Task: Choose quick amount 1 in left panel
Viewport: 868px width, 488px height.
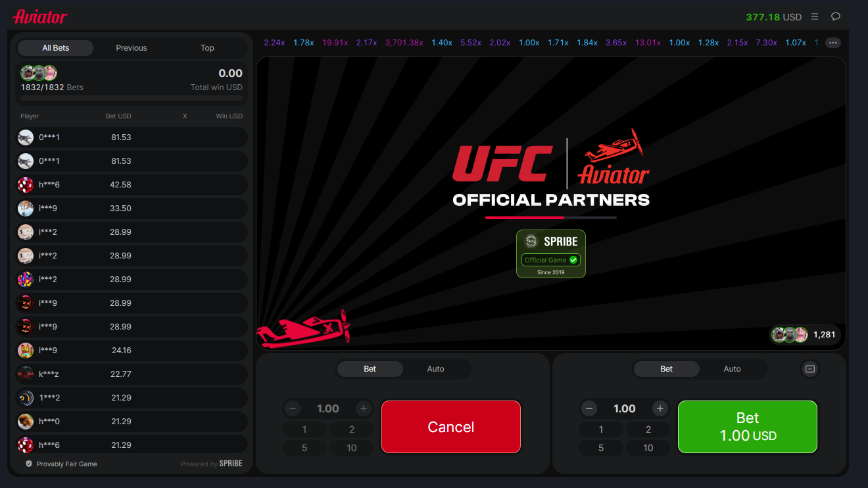Action: tap(304, 429)
